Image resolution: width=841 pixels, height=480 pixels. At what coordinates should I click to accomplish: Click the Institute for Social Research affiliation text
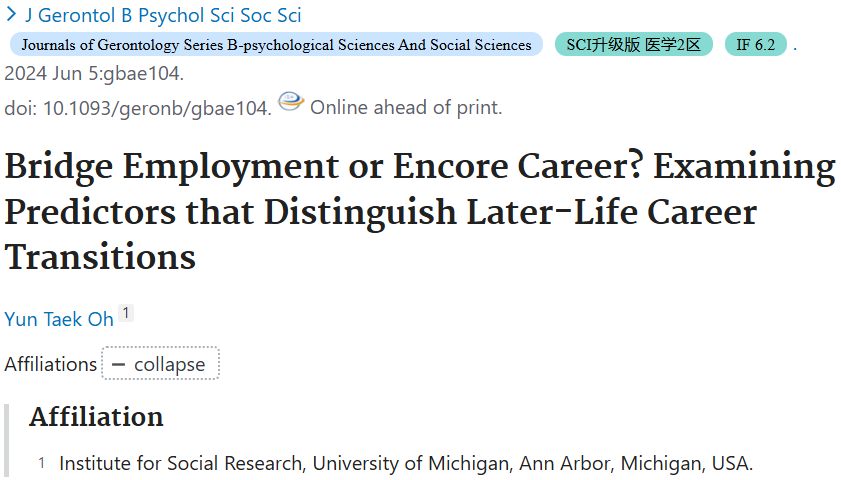coord(406,463)
